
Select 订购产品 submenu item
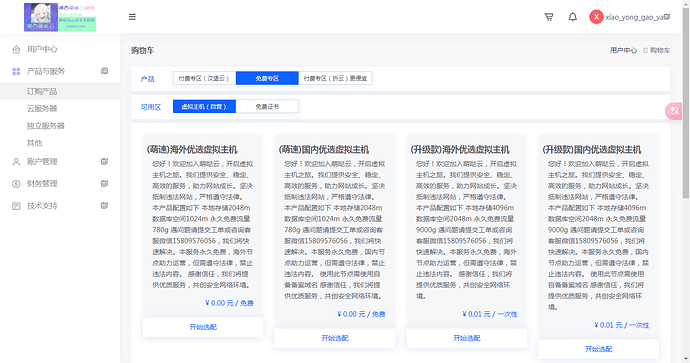(42, 91)
